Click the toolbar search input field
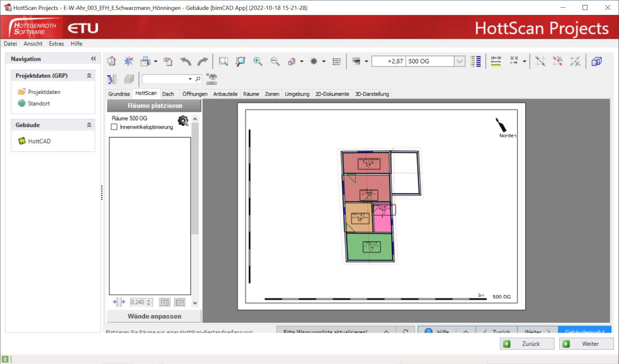 coord(165,79)
